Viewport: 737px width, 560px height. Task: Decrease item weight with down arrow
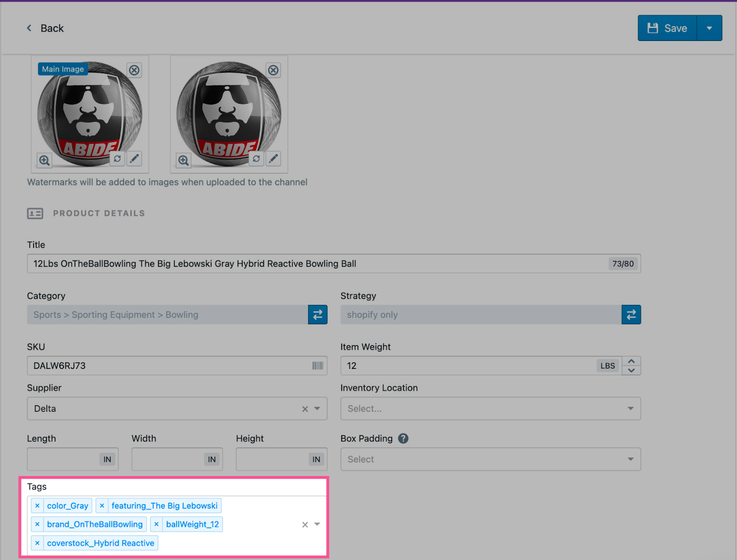632,370
